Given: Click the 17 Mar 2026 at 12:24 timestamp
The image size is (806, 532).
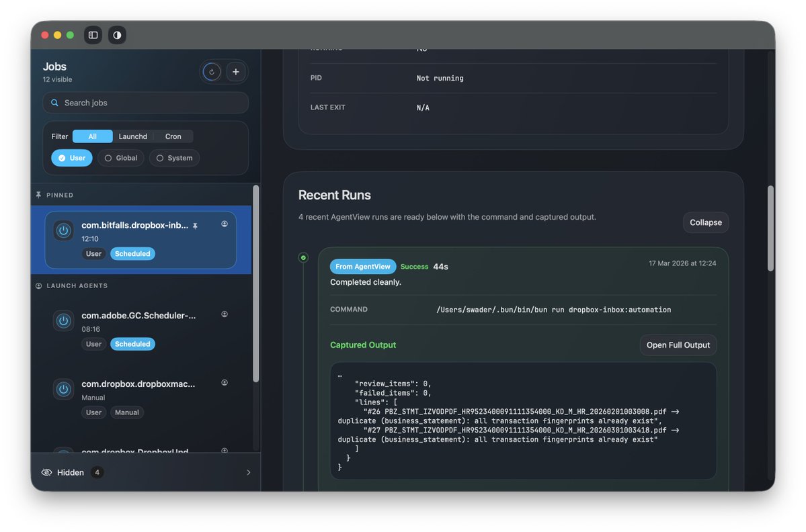Looking at the screenshot, I should click(682, 263).
